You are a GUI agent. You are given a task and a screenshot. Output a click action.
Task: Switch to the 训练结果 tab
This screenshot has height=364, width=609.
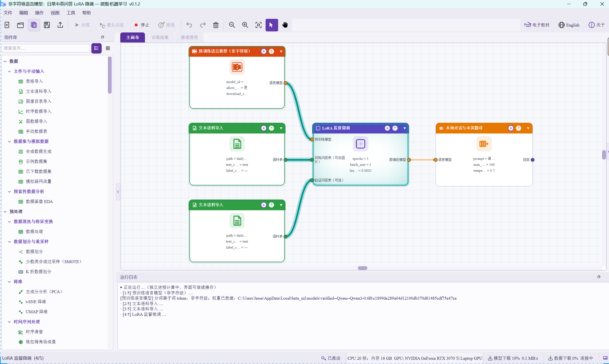[160, 37]
